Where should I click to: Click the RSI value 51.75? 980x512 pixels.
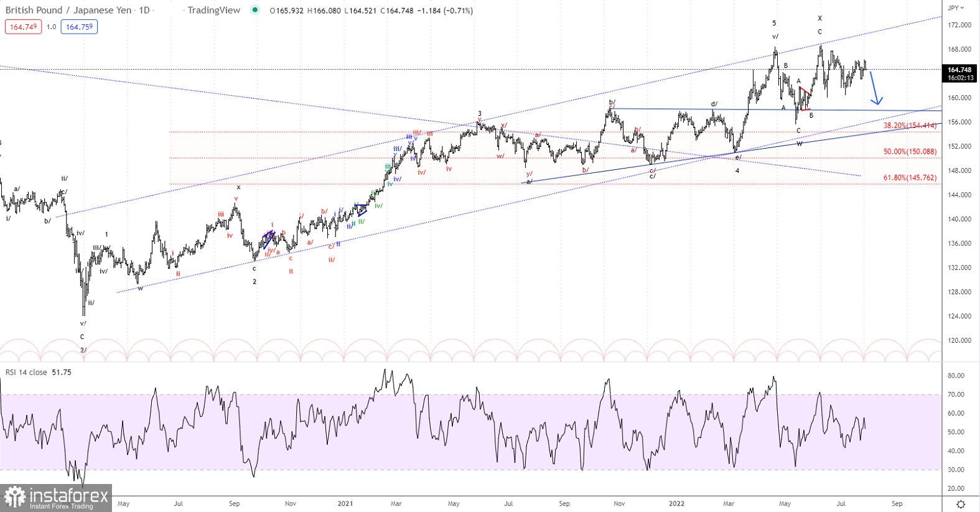(x=62, y=372)
